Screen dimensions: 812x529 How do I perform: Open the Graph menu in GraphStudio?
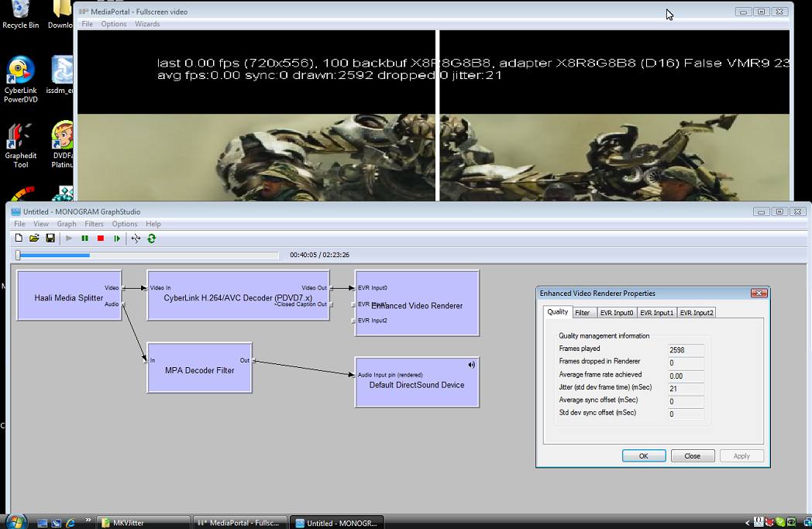pyautogui.click(x=67, y=224)
